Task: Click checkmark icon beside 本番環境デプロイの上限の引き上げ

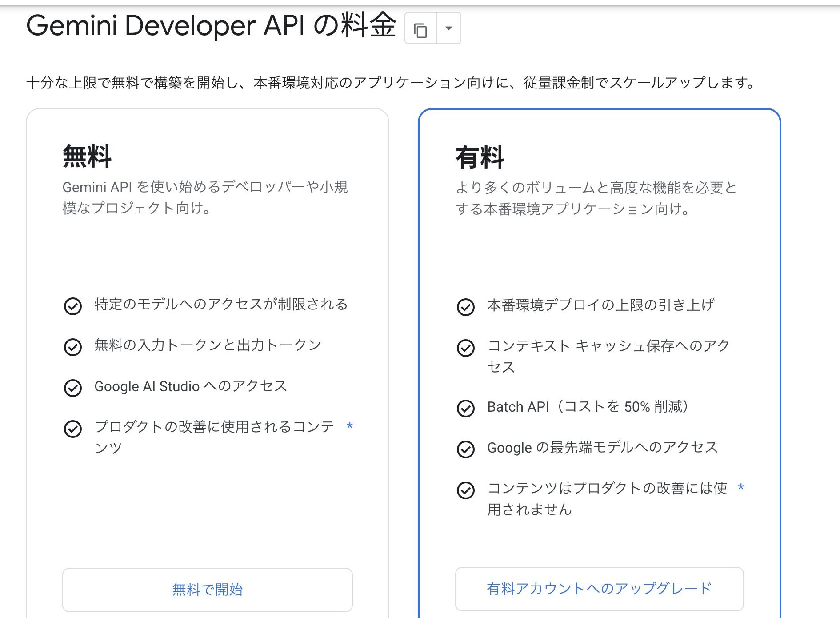Action: pyautogui.click(x=466, y=307)
